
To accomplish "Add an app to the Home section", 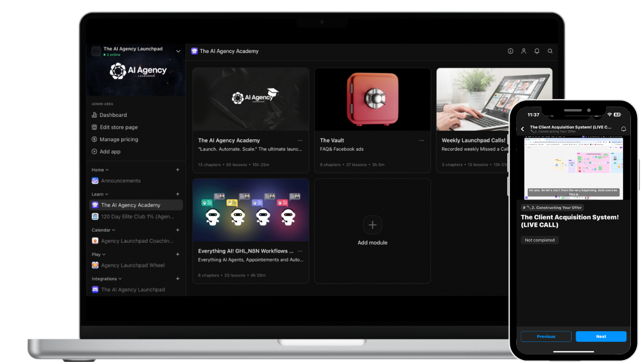I will click(x=178, y=170).
